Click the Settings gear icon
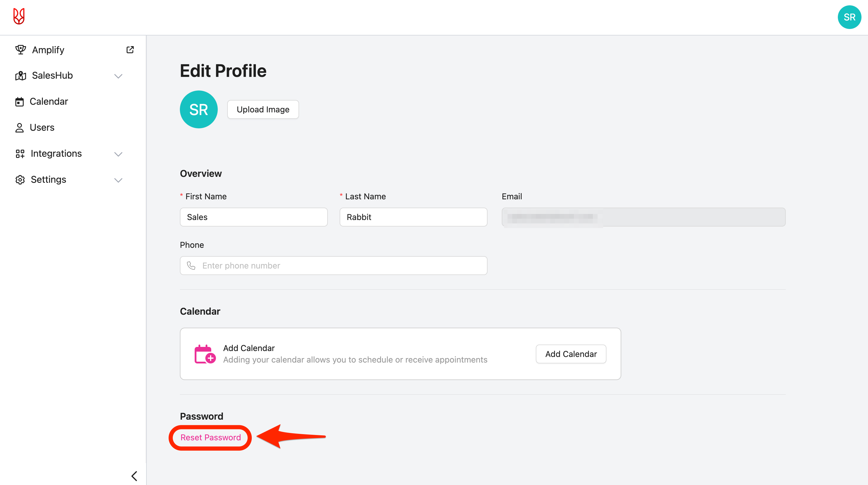This screenshot has width=868, height=485. click(x=20, y=180)
